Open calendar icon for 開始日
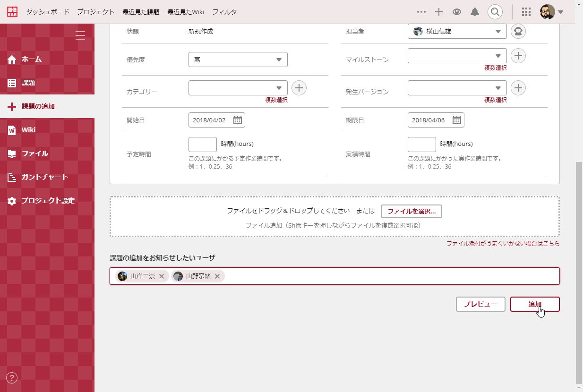 (x=238, y=120)
